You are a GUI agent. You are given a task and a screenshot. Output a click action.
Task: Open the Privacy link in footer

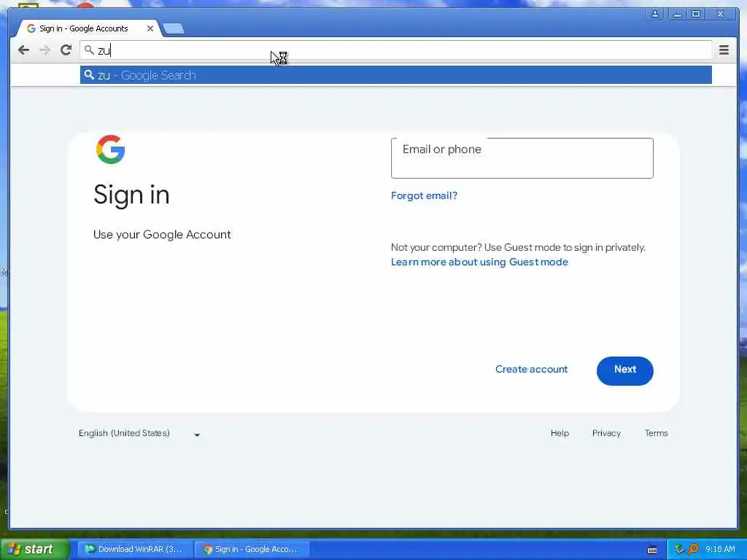click(x=606, y=433)
